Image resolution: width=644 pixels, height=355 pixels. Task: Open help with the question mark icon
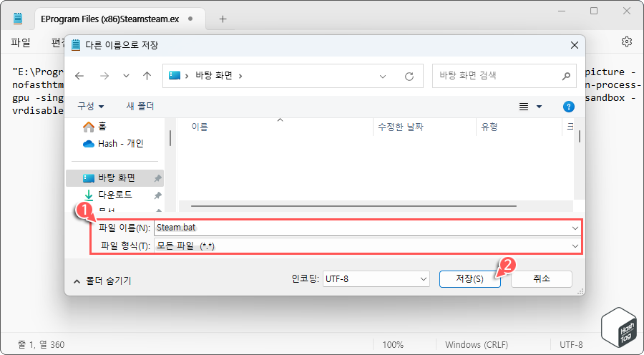coord(568,107)
